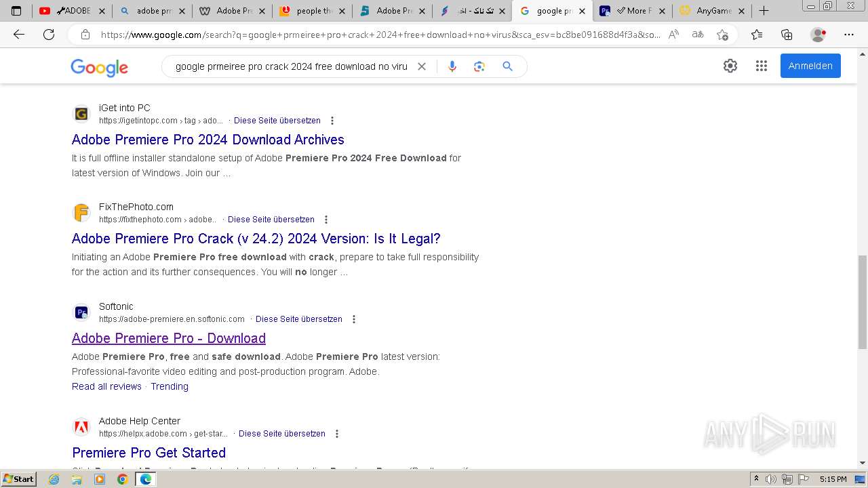Search by image with Google Lens icon
Screen dimensions: 868x488
(x=479, y=66)
